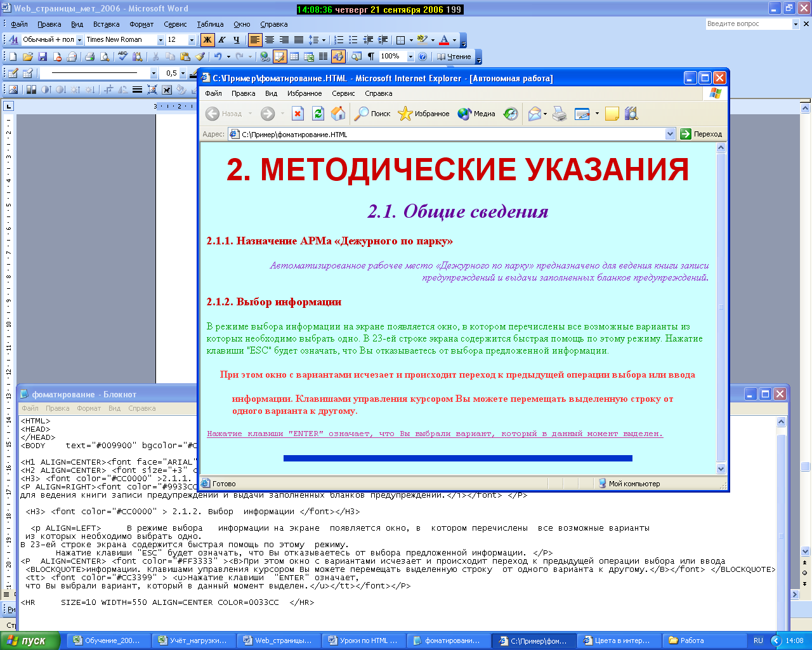This screenshot has height=650, width=812.
Task: Toggle Justify alignment in Word toolbar
Action: click(x=298, y=39)
